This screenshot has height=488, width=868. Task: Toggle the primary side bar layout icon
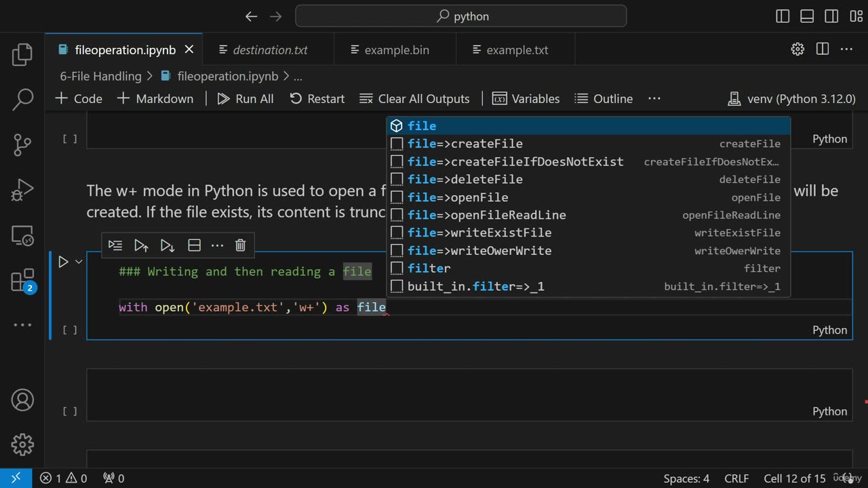tap(783, 16)
